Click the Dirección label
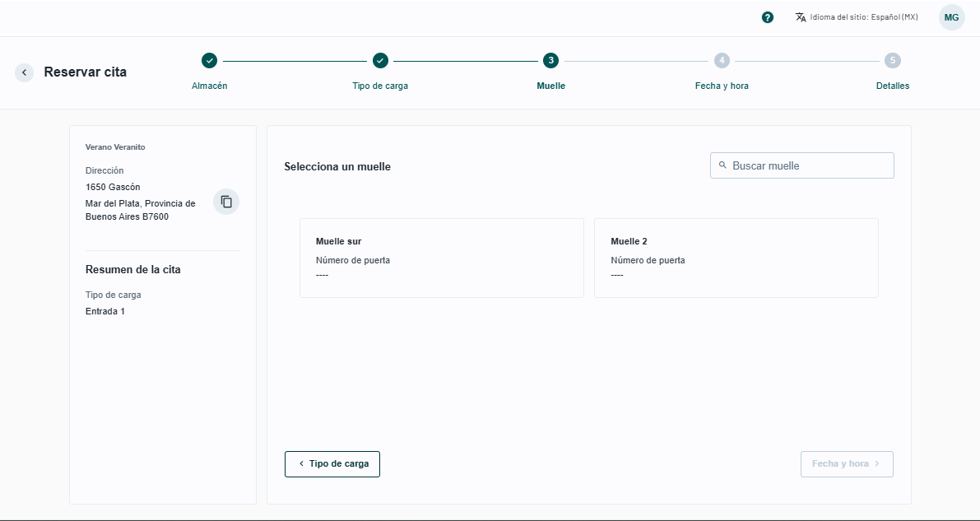Viewport: 980px width, 521px height. coord(105,170)
